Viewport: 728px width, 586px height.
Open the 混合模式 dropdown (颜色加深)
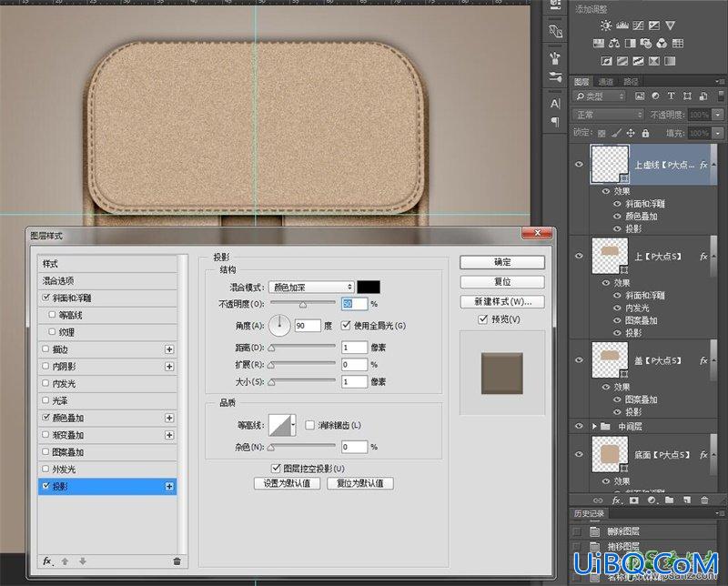click(x=311, y=288)
